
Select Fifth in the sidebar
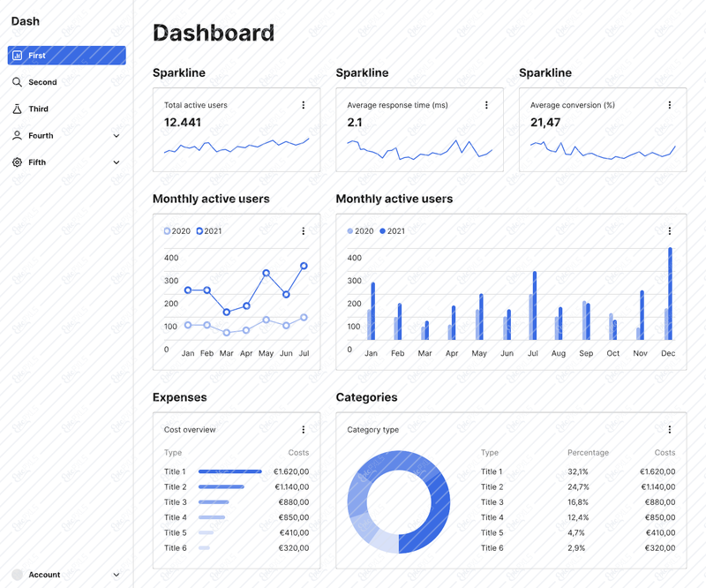point(67,162)
